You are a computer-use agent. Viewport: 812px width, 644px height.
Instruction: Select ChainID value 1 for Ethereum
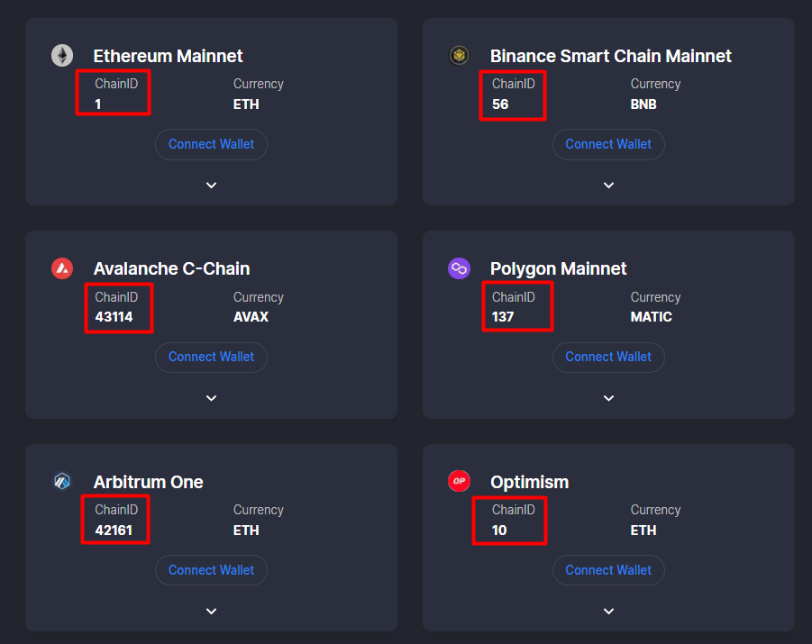pyautogui.click(x=98, y=104)
